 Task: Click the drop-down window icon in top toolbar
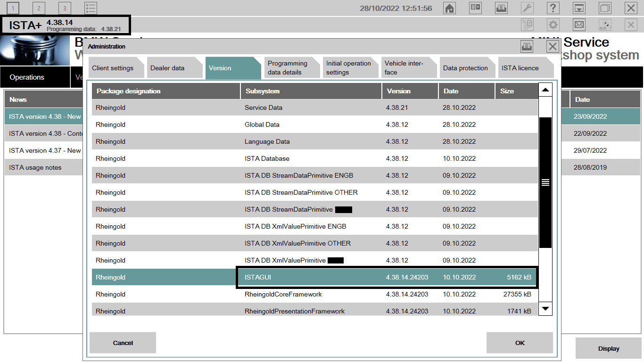(579, 8)
